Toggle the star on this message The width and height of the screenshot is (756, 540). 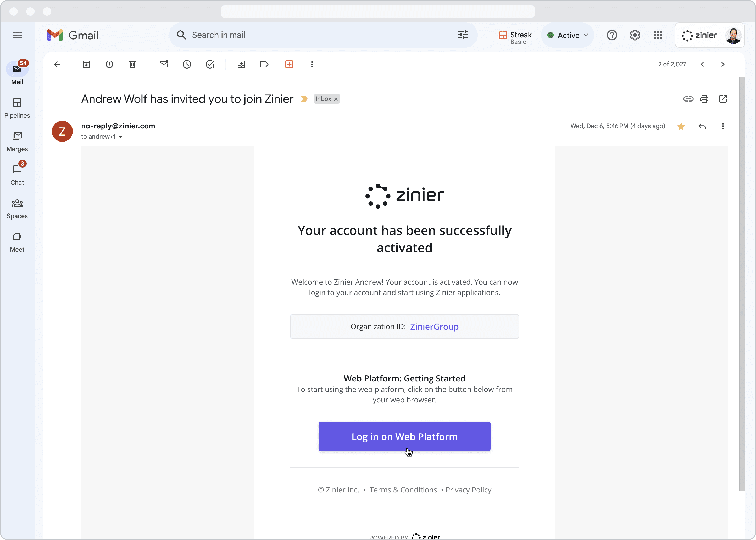pyautogui.click(x=681, y=126)
